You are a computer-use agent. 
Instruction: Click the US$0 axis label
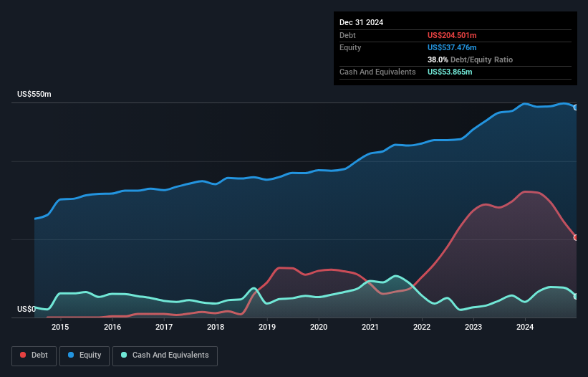pos(26,309)
